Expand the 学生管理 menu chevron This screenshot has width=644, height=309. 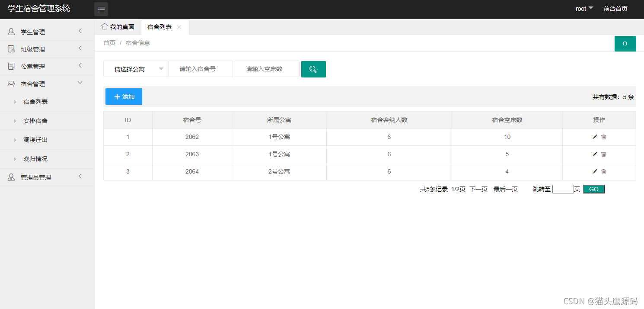coord(80,31)
